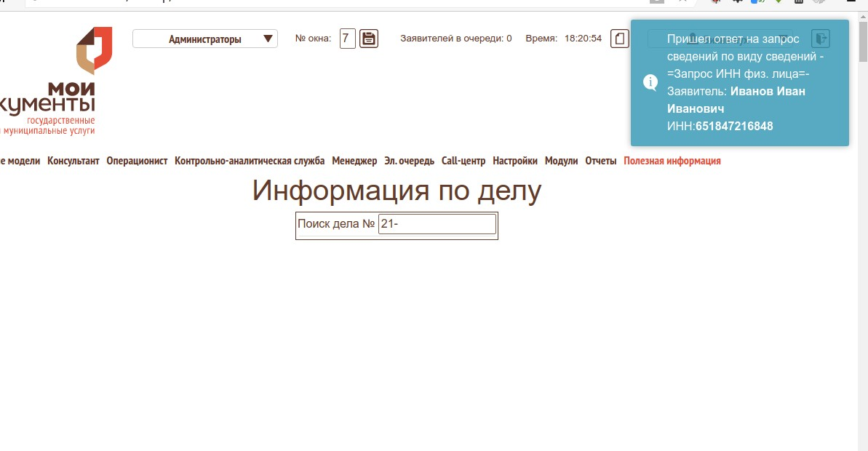This screenshot has width=868, height=451.
Task: Focus the Поиск дела № search field
Action: 437,224
